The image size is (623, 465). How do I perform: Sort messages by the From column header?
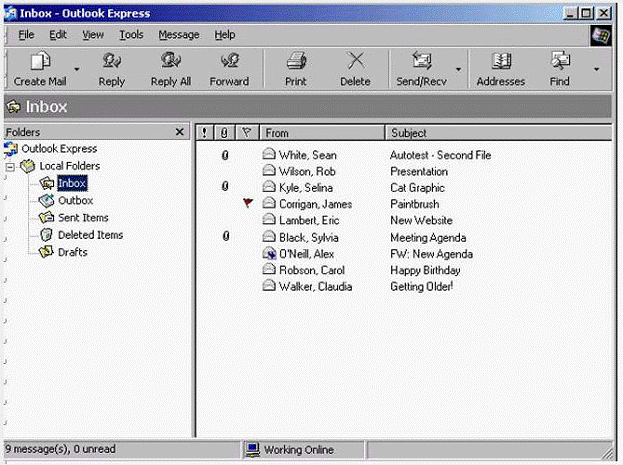point(320,133)
